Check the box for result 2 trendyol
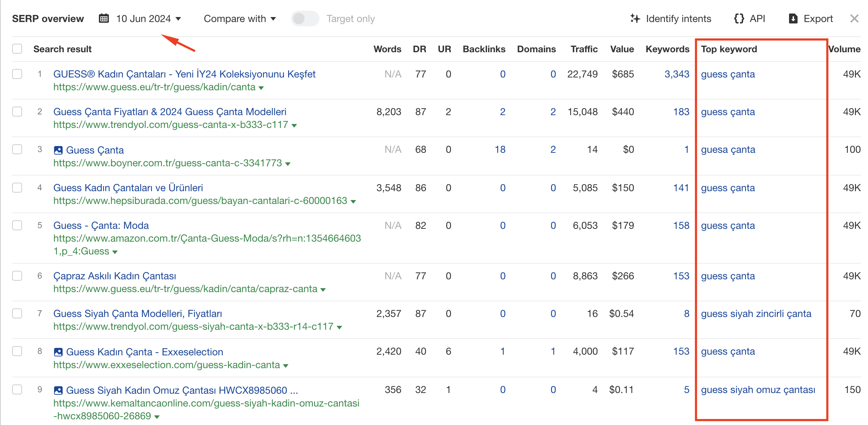 coord(17,112)
